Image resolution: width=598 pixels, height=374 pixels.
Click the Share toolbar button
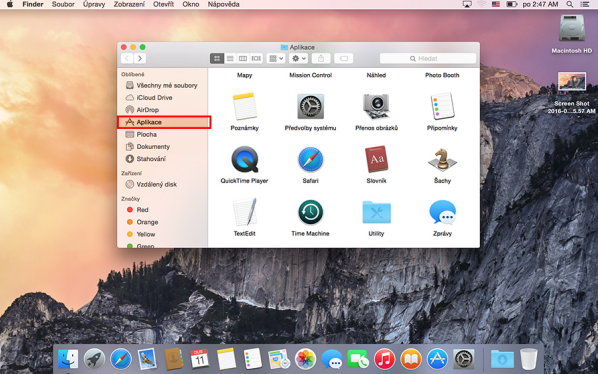321,58
